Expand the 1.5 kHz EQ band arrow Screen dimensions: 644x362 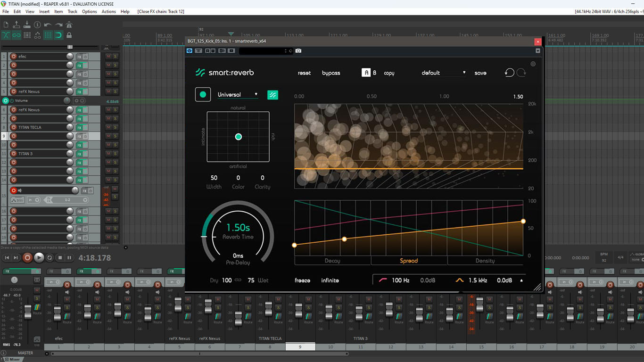pyautogui.click(x=521, y=280)
